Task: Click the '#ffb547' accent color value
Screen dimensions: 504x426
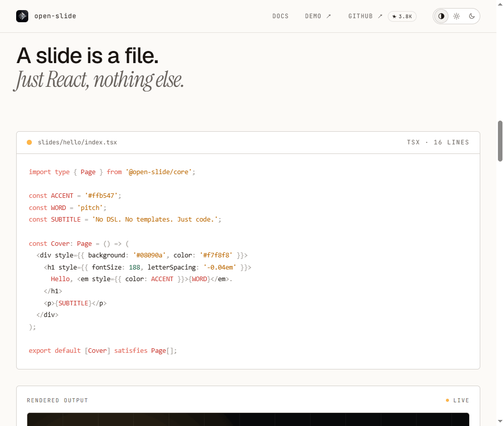Action: [x=101, y=196]
